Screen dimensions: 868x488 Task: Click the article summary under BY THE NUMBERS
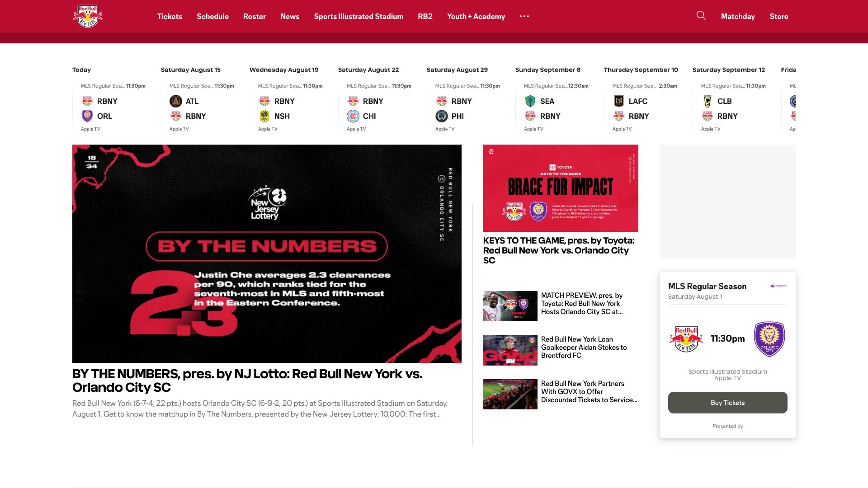(260, 408)
